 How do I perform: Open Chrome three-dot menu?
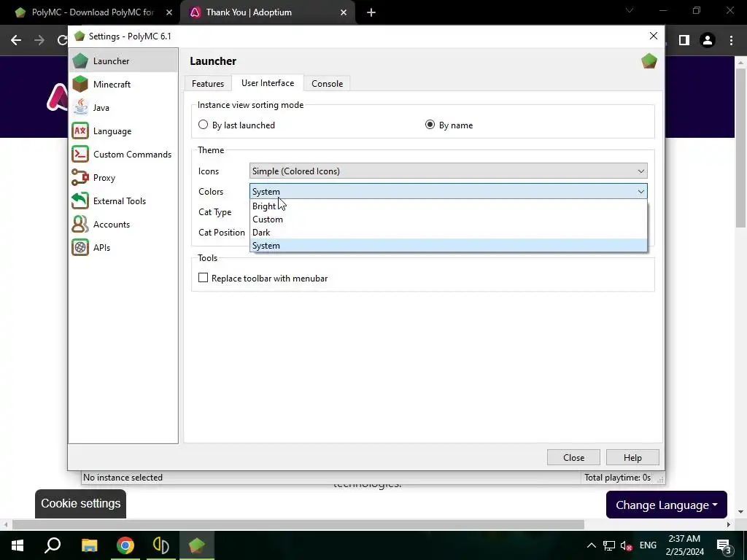pyautogui.click(x=731, y=41)
